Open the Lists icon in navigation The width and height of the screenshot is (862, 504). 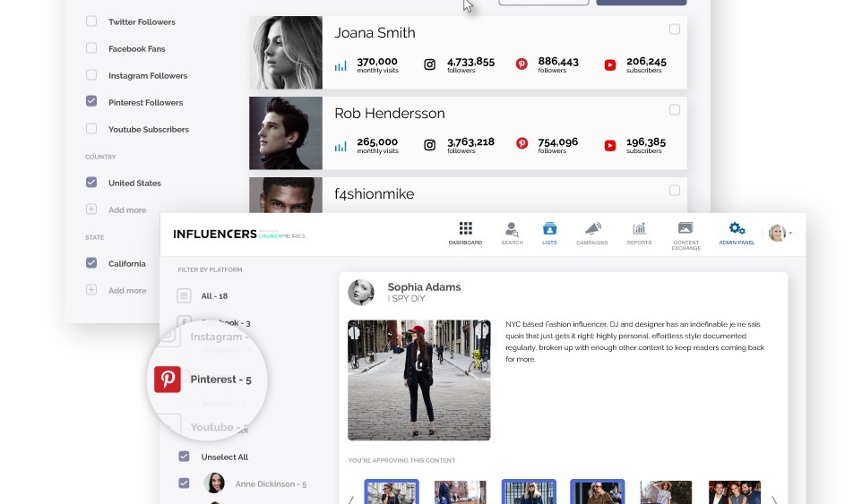point(549,228)
